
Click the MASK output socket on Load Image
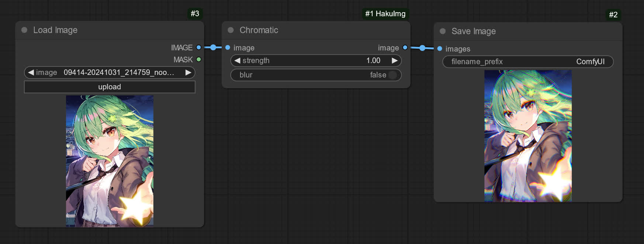pyautogui.click(x=199, y=59)
